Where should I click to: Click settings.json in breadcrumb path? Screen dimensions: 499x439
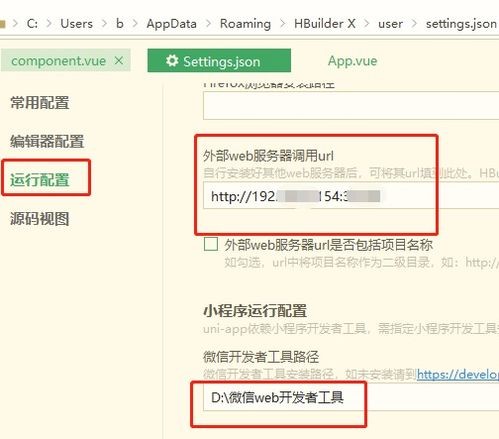click(461, 24)
